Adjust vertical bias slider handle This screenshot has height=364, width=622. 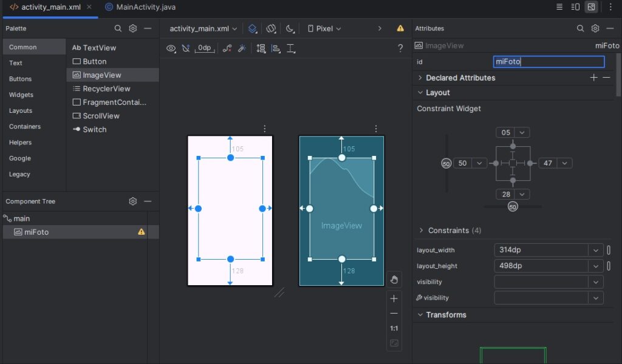pyautogui.click(x=446, y=163)
